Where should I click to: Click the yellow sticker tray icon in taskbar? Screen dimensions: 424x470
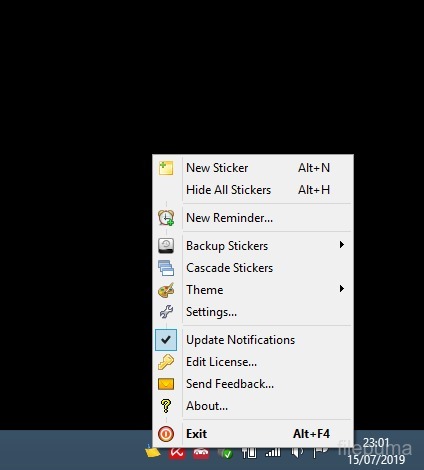pos(153,452)
